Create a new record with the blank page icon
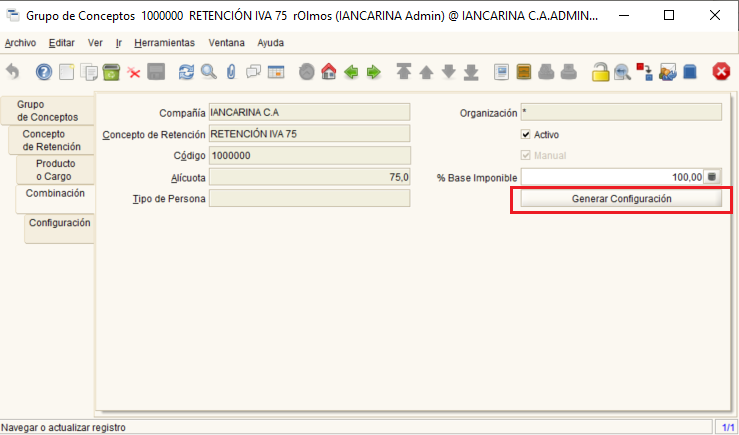Screen dimensions: 739x435 pos(66,72)
